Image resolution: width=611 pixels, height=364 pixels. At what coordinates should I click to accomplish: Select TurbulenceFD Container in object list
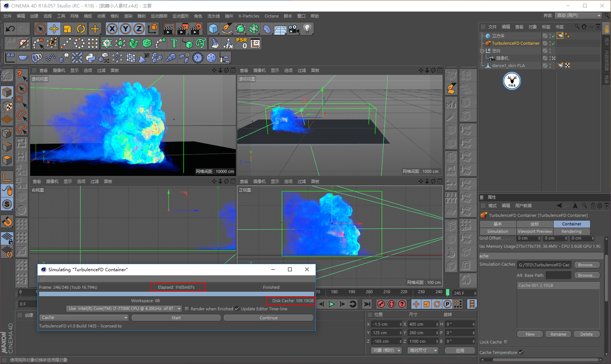click(515, 43)
